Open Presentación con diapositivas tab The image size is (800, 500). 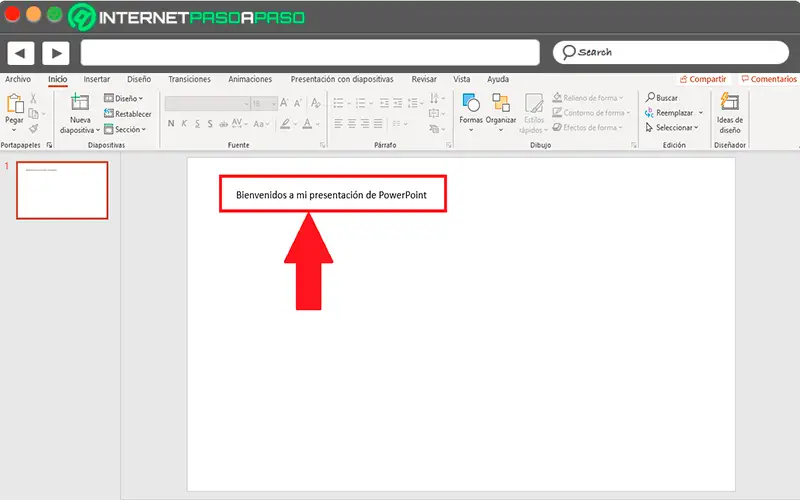point(342,79)
